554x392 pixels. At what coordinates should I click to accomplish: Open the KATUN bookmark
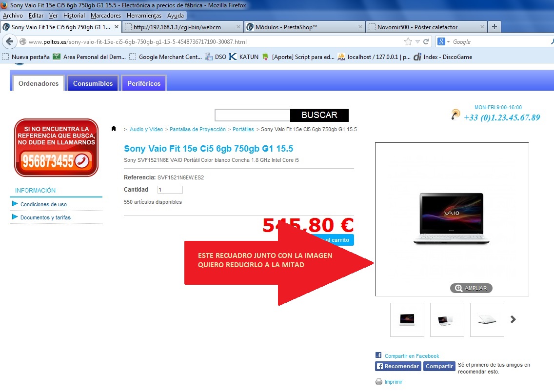pos(244,57)
